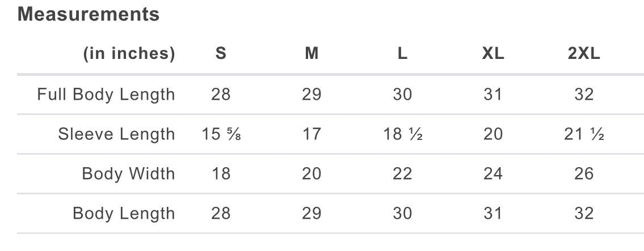Click Sleeve Length value 20 for size XL
The height and width of the screenshot is (251, 644).
click(493, 134)
